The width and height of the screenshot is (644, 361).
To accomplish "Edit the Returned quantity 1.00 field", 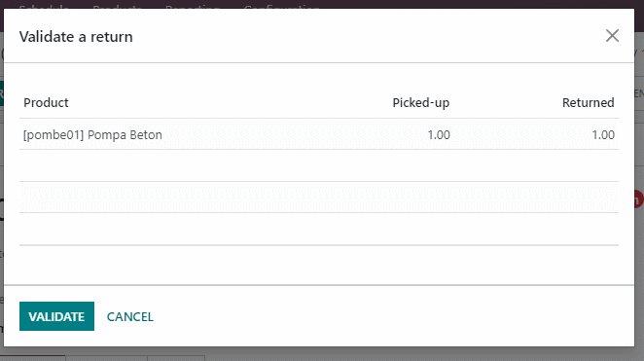I will (x=603, y=134).
